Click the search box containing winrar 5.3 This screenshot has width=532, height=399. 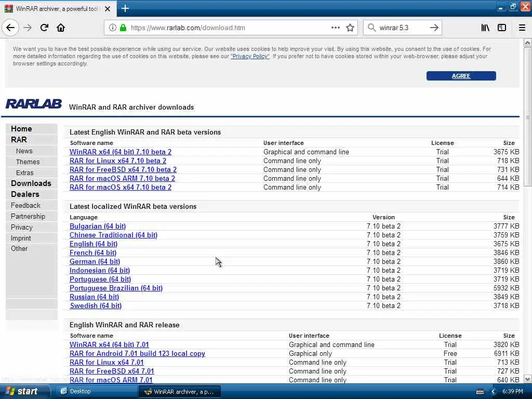tap(402, 28)
